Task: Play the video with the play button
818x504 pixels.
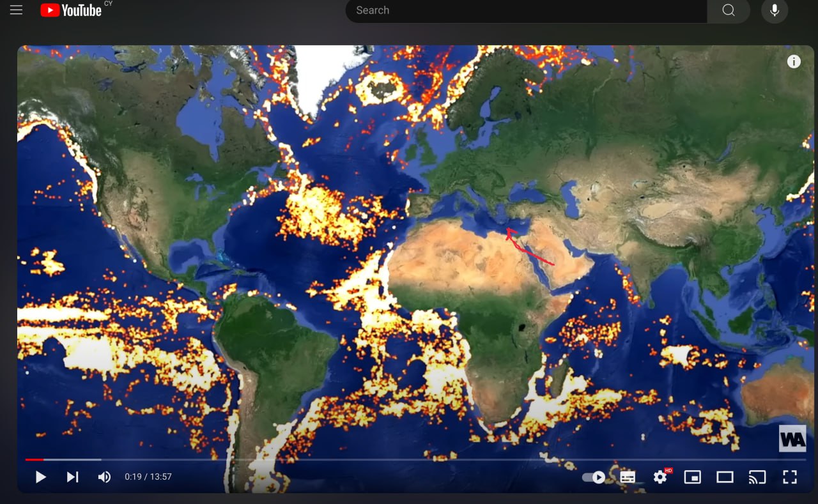Action: (40, 477)
